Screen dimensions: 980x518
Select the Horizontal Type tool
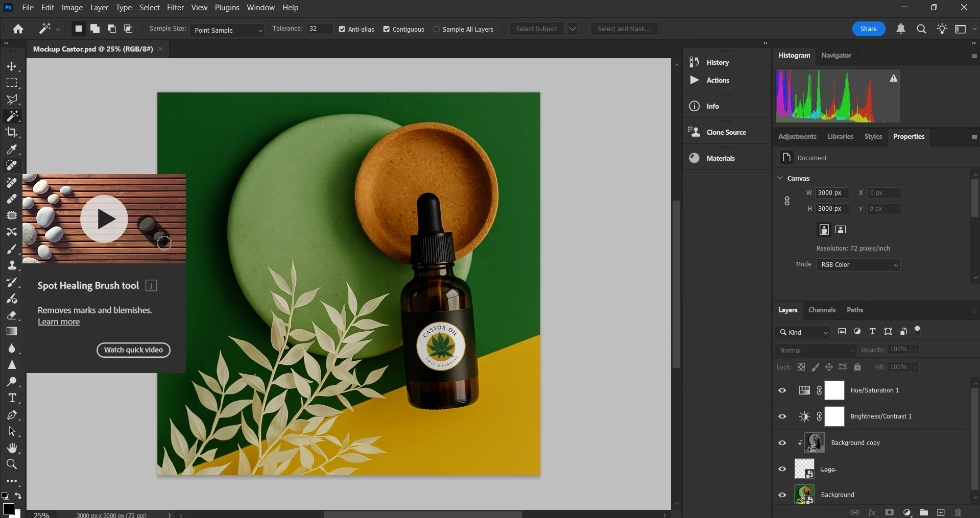pos(12,398)
